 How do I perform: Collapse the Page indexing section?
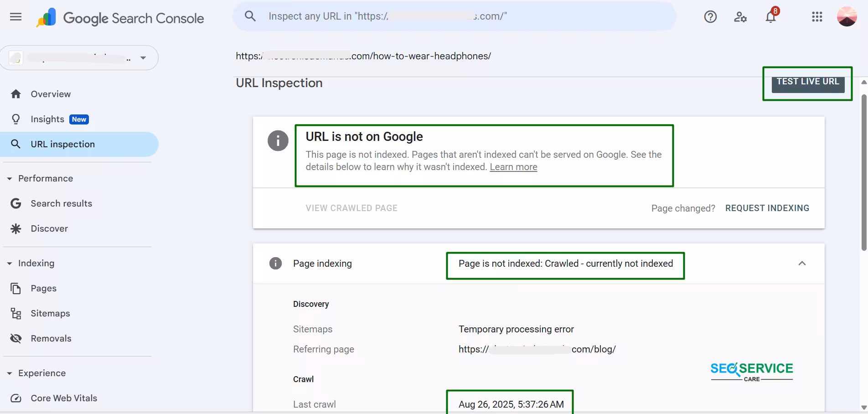802,264
